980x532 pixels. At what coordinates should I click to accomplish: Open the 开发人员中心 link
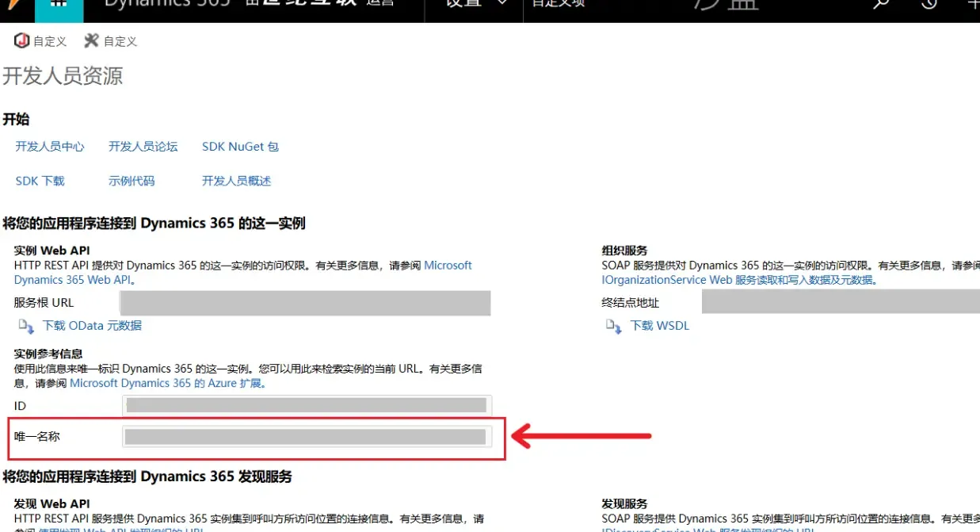[x=50, y=146]
